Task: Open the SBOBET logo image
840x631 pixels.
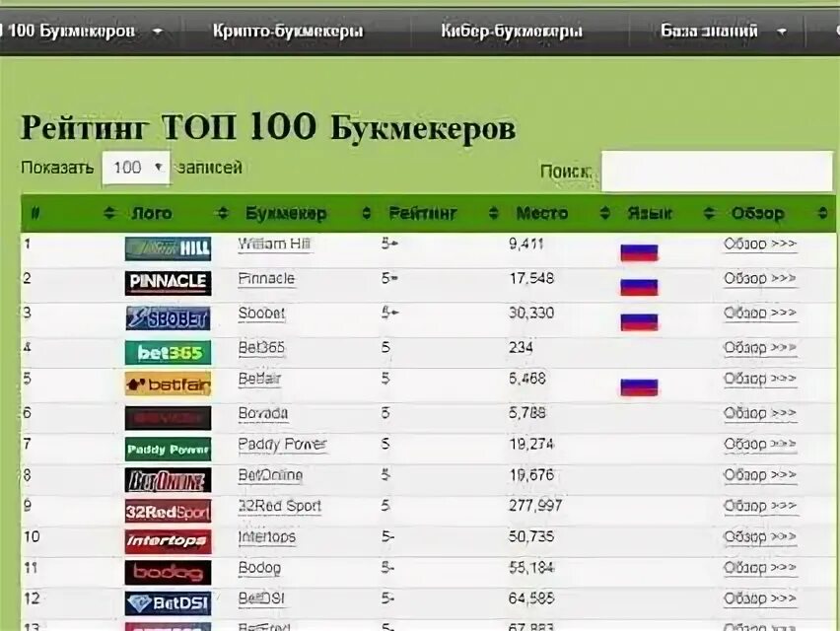Action: pos(168,318)
